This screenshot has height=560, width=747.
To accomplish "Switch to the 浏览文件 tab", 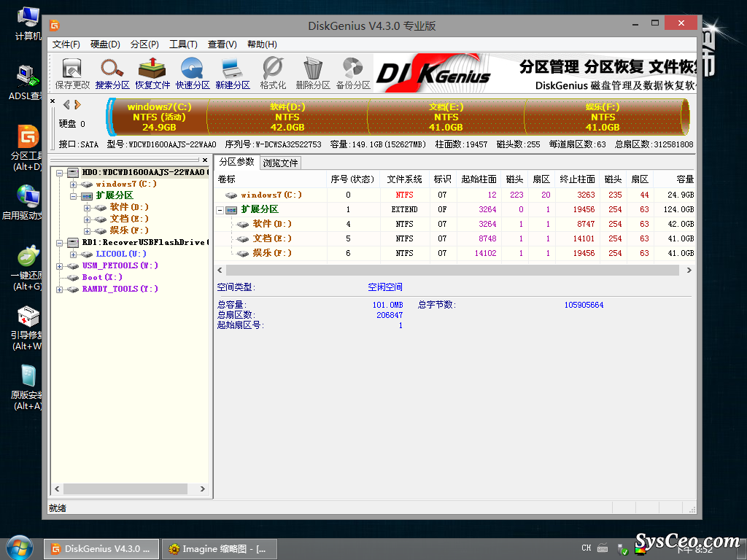I will tap(280, 163).
